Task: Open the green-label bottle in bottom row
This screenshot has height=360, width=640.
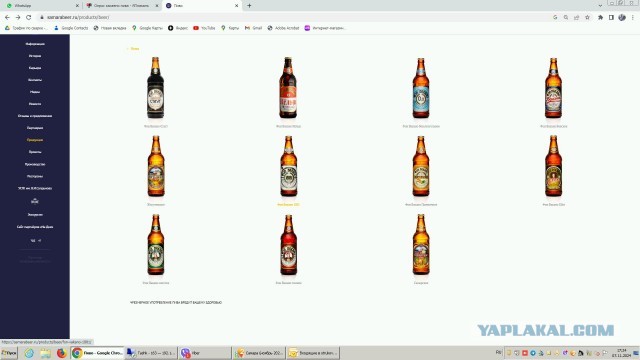Action: click(156, 244)
